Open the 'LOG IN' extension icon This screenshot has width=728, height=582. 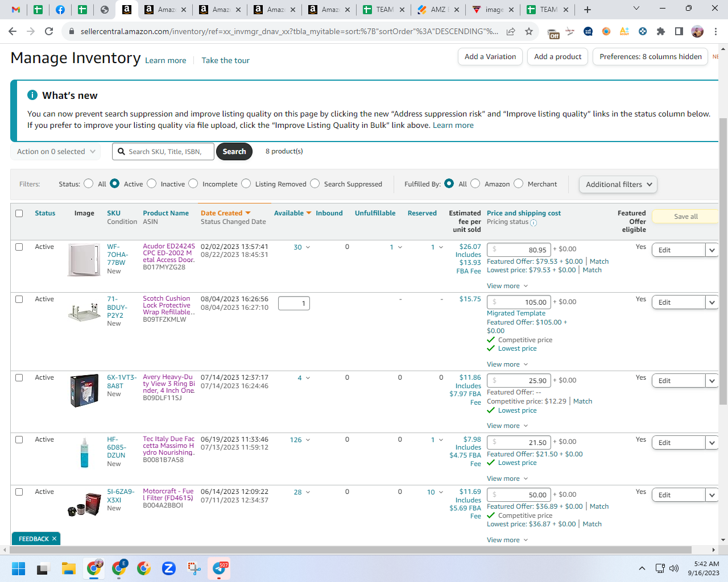[x=570, y=31]
